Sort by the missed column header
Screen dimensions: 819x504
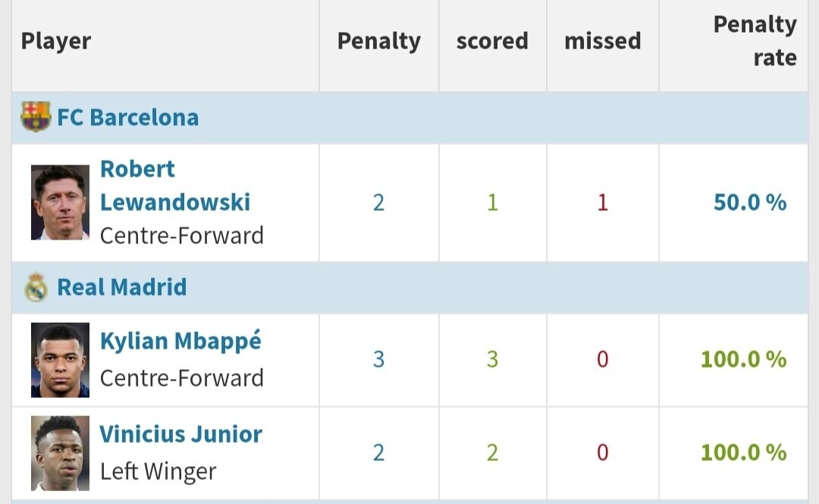pyautogui.click(x=603, y=41)
